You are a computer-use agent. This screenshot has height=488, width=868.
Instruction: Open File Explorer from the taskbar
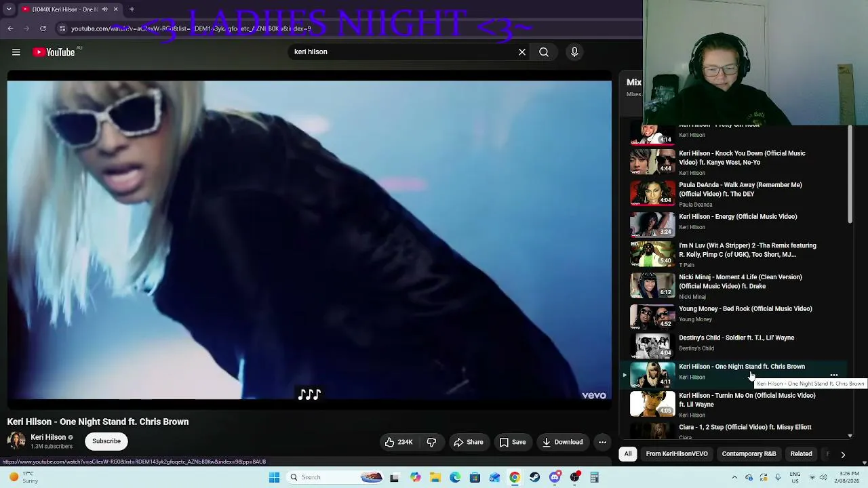pos(435,478)
